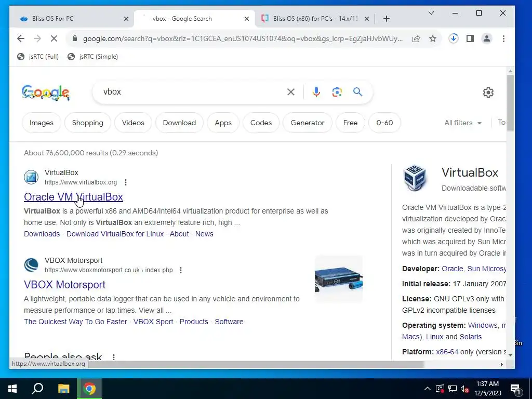Open the Oracle VM VirtualBox result
This screenshot has width=532, height=399.
tap(73, 197)
